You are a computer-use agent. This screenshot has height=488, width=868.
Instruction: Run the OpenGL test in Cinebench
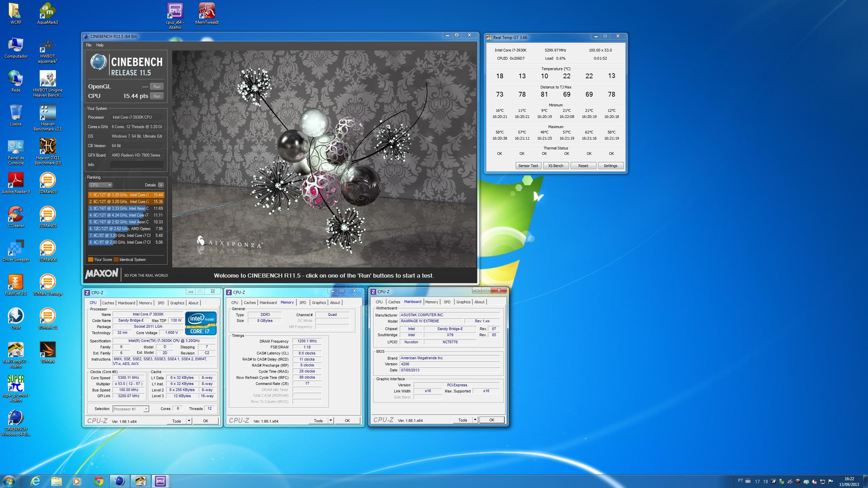(157, 87)
